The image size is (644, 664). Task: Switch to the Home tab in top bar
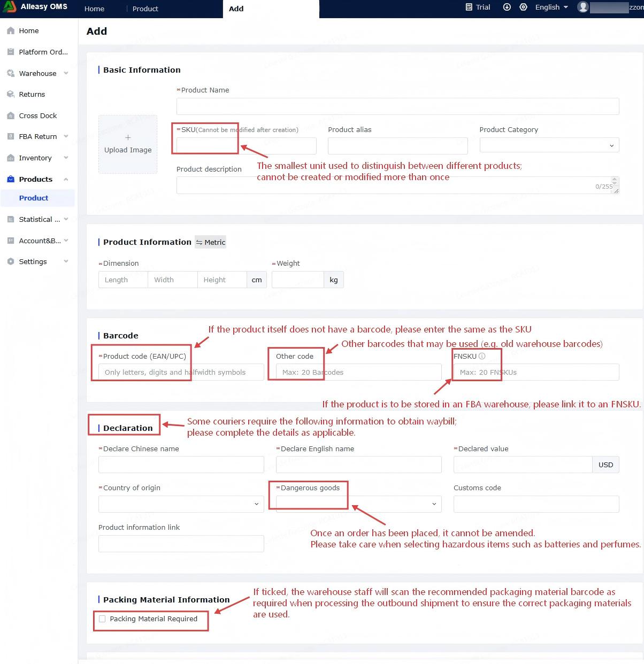coord(94,9)
